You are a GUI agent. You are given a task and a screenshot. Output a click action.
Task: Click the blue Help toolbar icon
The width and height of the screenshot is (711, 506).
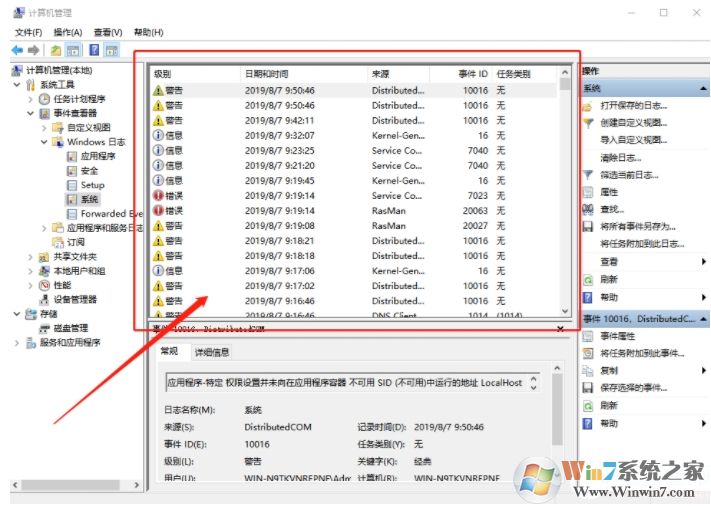(94, 50)
